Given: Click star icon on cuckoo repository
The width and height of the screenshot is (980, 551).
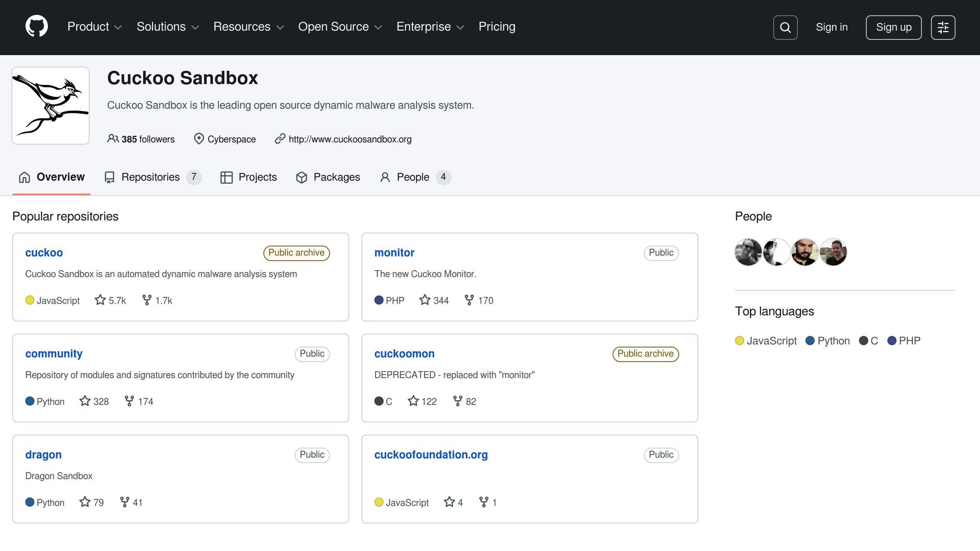Looking at the screenshot, I should point(100,300).
